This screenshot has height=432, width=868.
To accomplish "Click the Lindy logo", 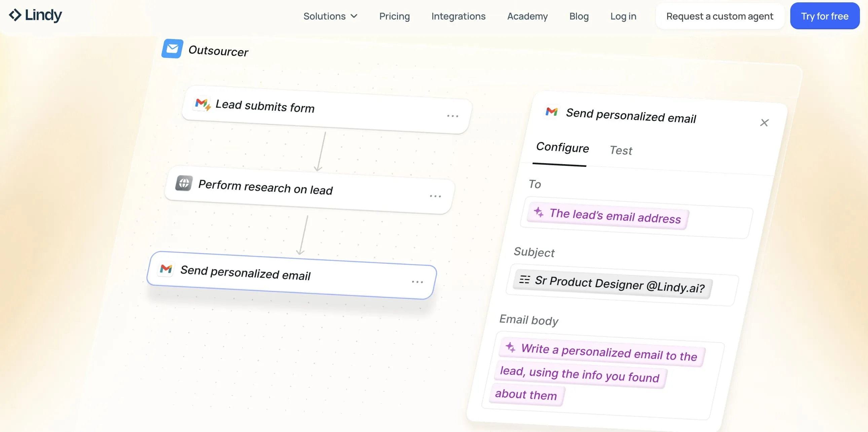I will pyautogui.click(x=35, y=15).
